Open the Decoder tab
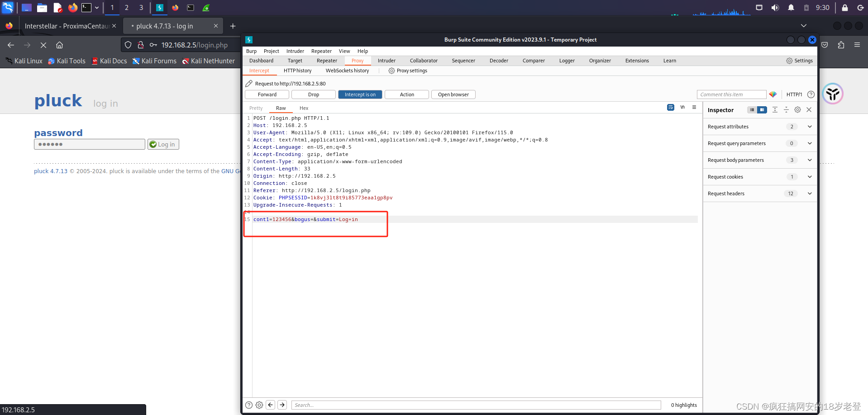Image resolution: width=868 pixels, height=415 pixels. (x=499, y=61)
